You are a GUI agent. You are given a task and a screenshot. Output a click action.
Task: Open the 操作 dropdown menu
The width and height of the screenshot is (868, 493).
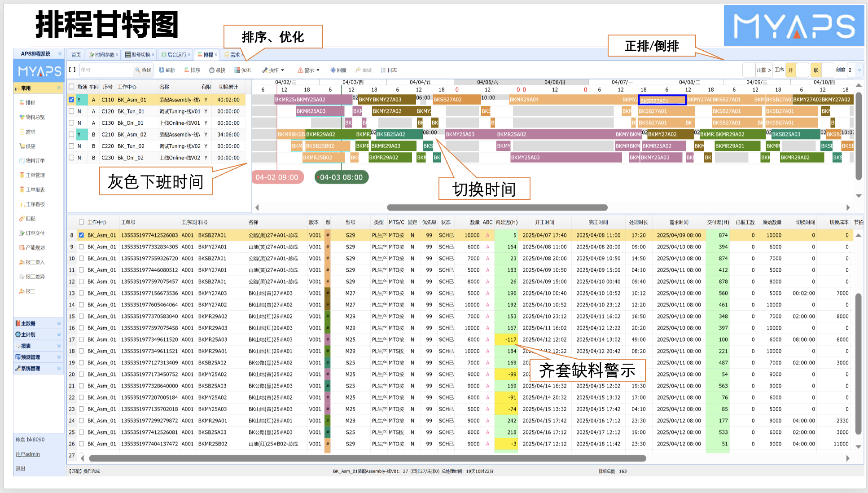tap(273, 70)
